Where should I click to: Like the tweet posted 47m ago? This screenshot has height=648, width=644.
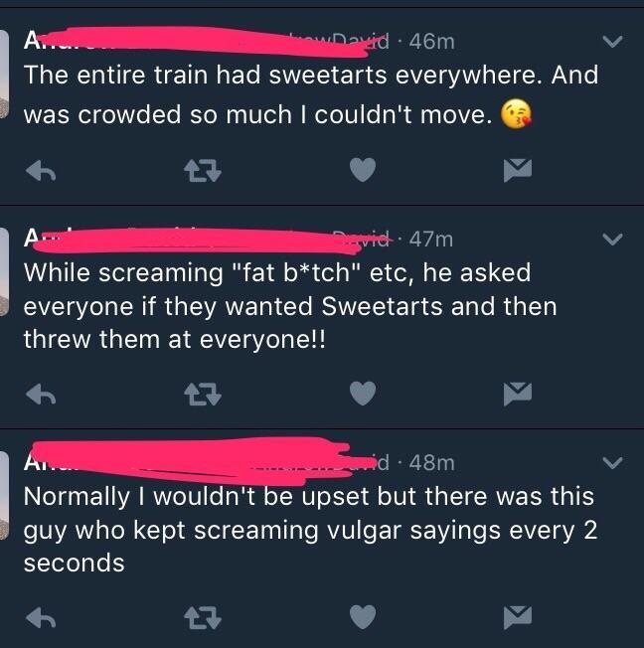pos(365,395)
